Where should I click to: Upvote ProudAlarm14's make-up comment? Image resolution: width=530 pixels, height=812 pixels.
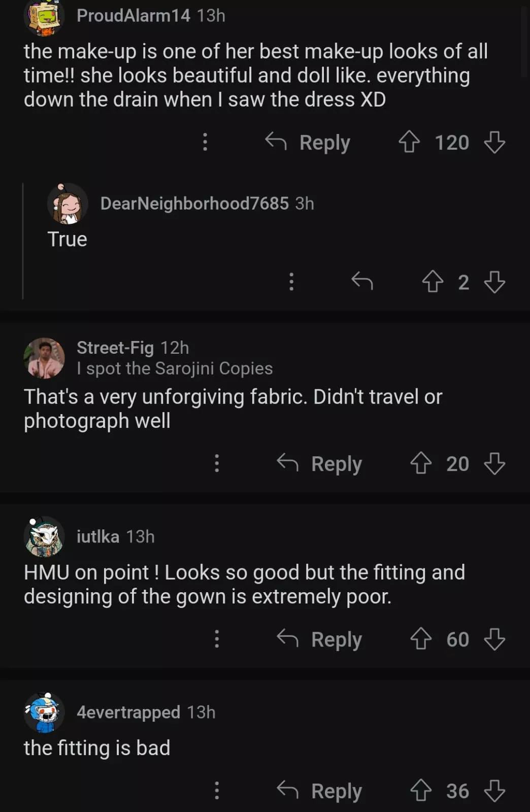point(409,142)
